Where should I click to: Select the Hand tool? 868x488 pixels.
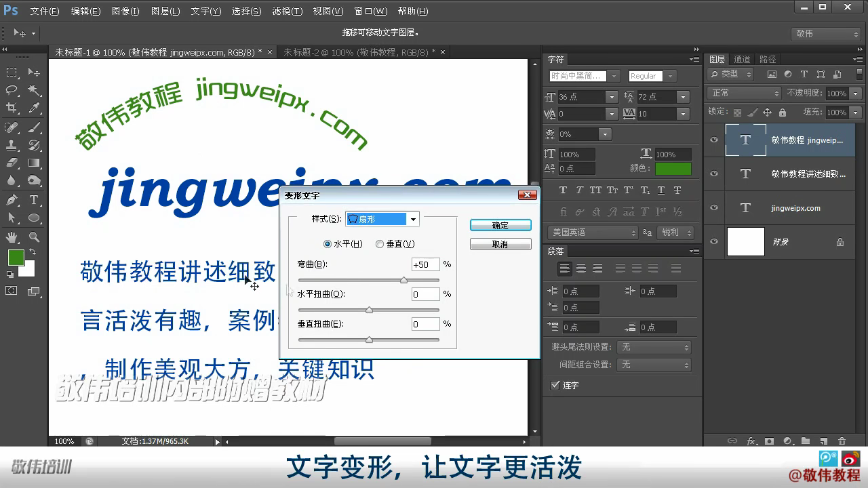pos(12,237)
